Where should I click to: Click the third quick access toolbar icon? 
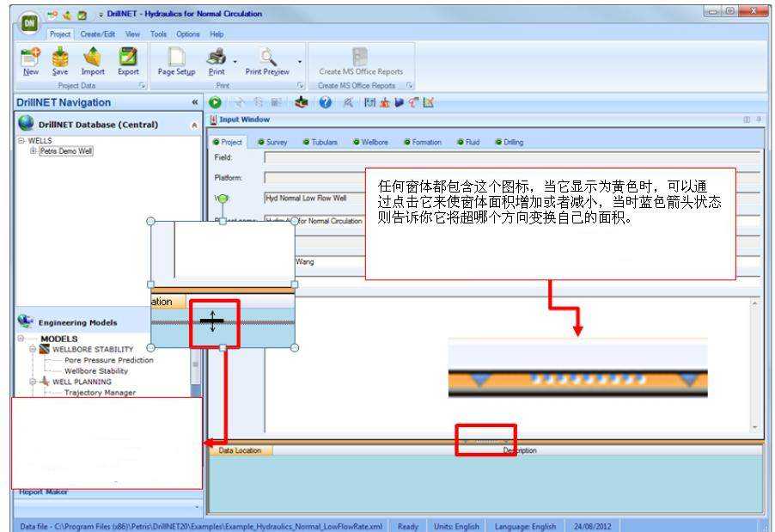82,15
